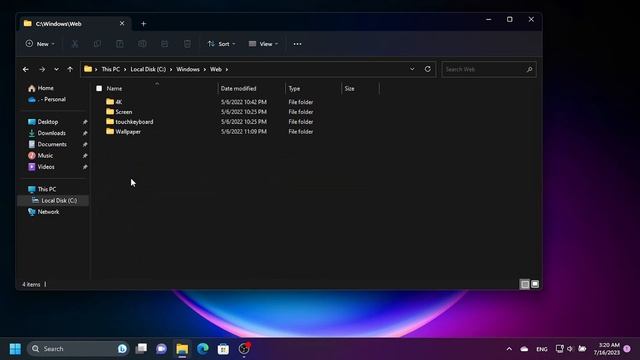The height and width of the screenshot is (360, 640).
Task: Click File Explorer icon on taskbar
Action: [x=182, y=349]
